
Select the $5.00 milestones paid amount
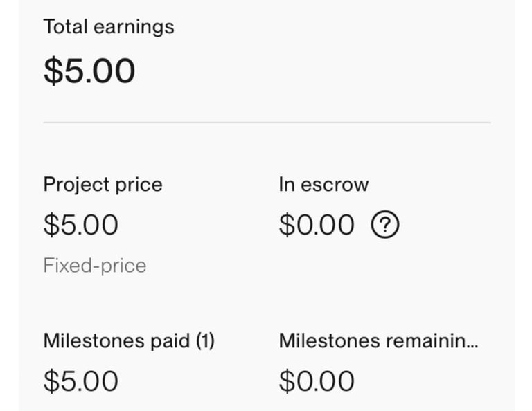click(81, 381)
